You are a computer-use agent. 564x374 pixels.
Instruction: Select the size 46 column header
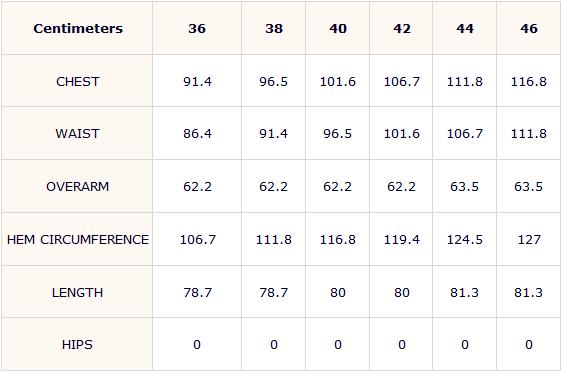click(529, 28)
